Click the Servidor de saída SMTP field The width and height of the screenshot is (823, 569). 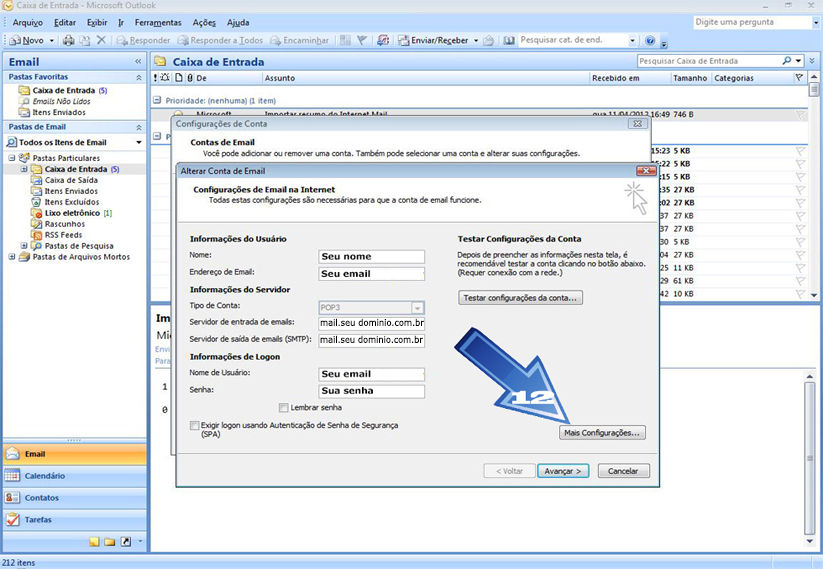click(x=372, y=340)
